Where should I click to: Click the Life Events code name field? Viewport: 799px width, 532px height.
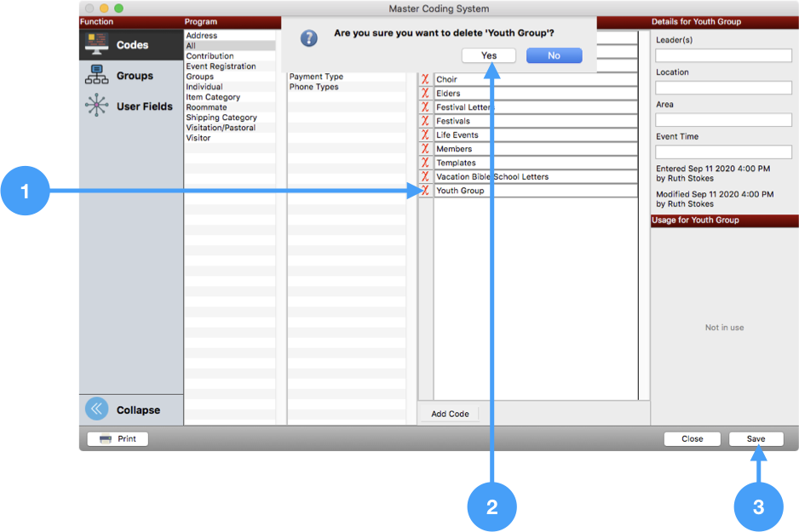536,134
